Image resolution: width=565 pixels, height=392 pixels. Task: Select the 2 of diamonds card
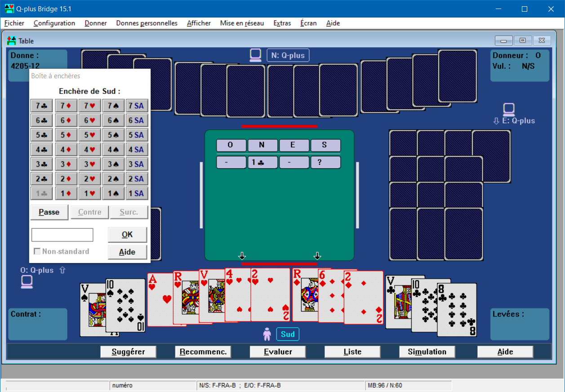tap(364, 297)
